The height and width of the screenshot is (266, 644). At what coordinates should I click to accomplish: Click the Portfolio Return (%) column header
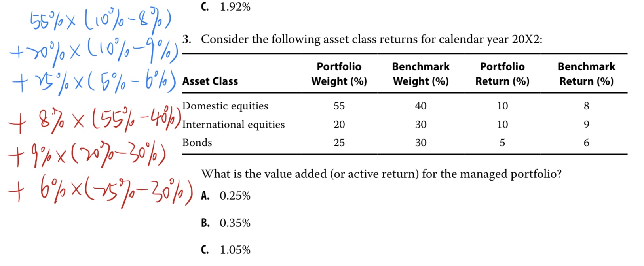pyautogui.click(x=502, y=74)
